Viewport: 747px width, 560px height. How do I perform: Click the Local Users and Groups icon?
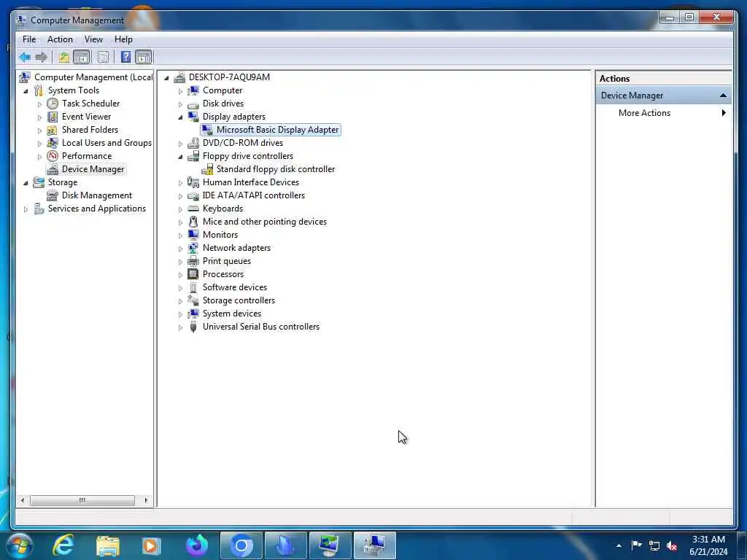click(x=53, y=143)
